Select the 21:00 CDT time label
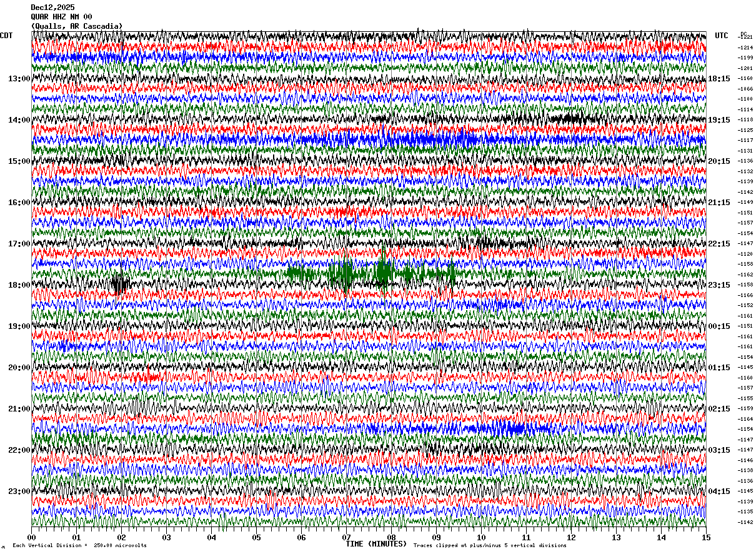The width and height of the screenshot is (756, 554). [x=19, y=409]
